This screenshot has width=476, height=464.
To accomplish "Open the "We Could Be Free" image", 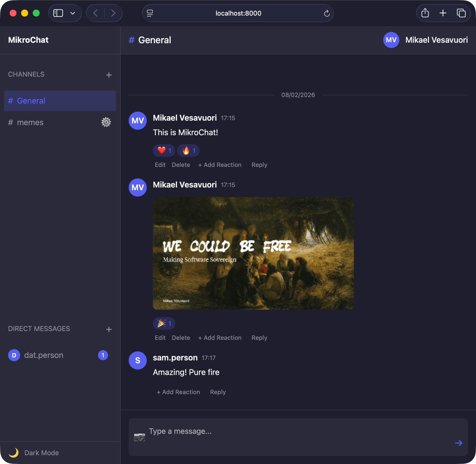I will tap(253, 253).
